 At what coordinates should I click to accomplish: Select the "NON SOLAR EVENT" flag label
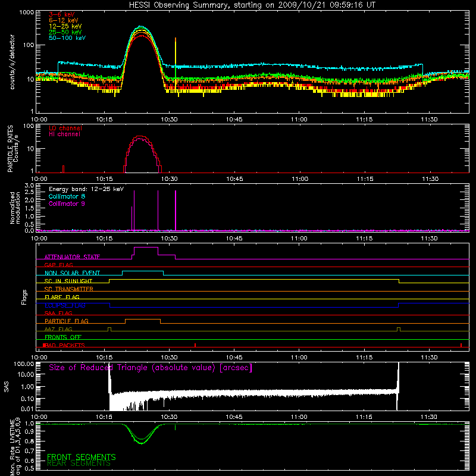point(72,273)
